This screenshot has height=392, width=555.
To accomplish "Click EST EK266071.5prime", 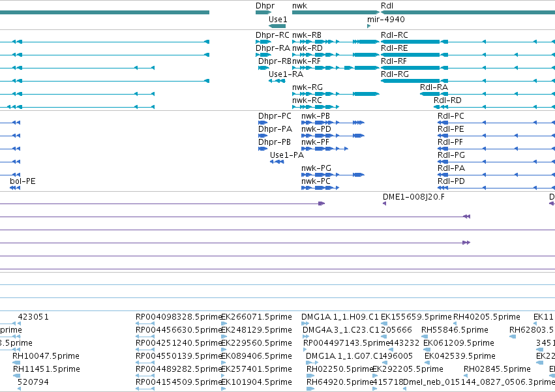I will click(256, 317).
